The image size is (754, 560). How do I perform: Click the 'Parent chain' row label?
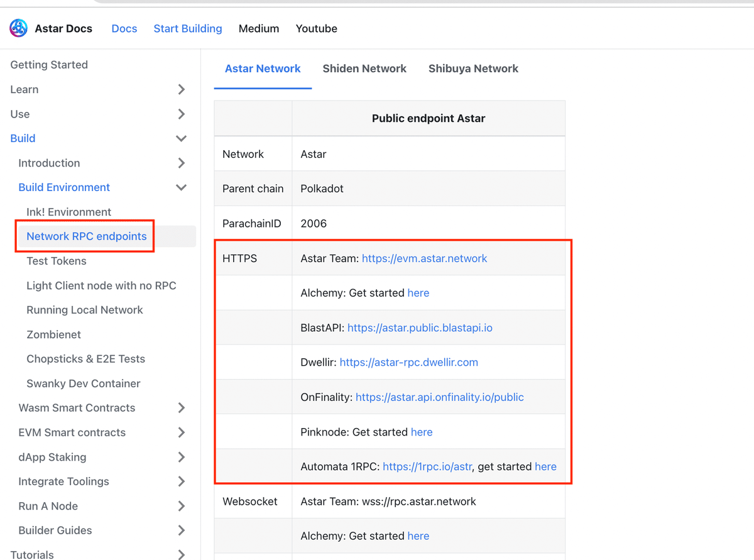(x=253, y=189)
